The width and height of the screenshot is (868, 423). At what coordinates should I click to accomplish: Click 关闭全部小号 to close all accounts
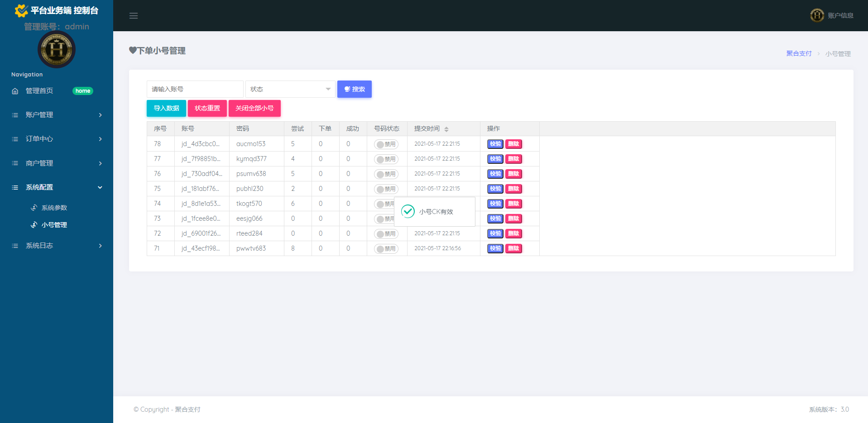coord(254,108)
